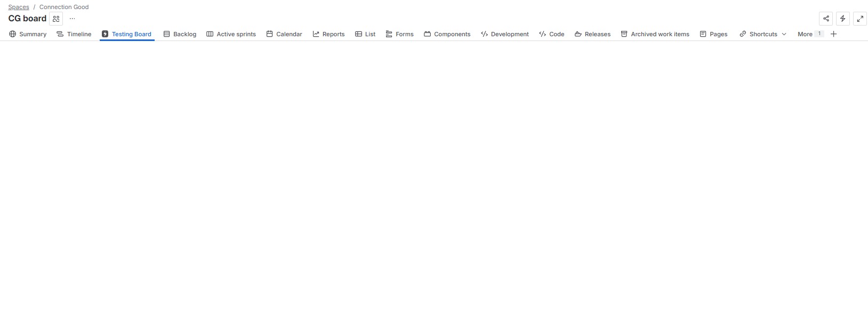
Task: Select the Backlog tab
Action: (x=180, y=34)
